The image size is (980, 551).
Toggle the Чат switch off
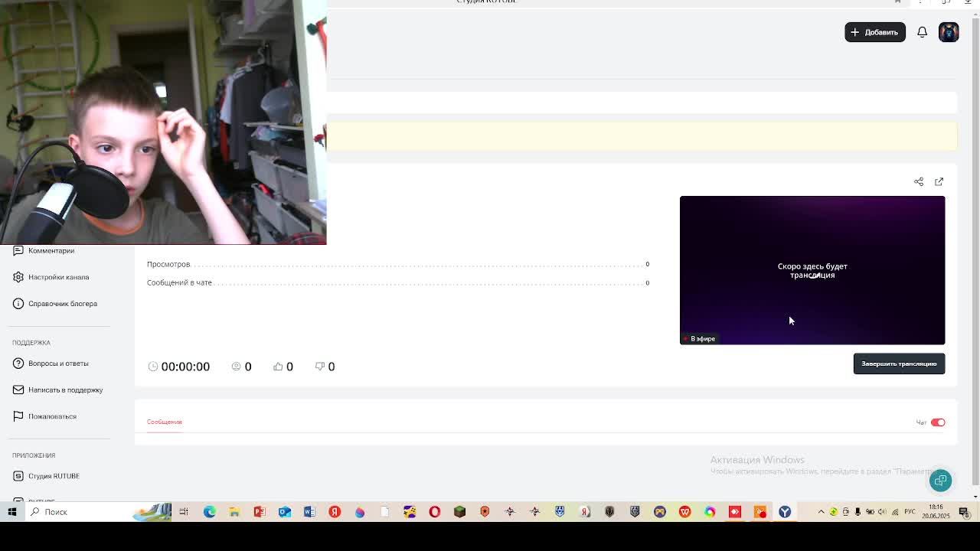pyautogui.click(x=938, y=422)
